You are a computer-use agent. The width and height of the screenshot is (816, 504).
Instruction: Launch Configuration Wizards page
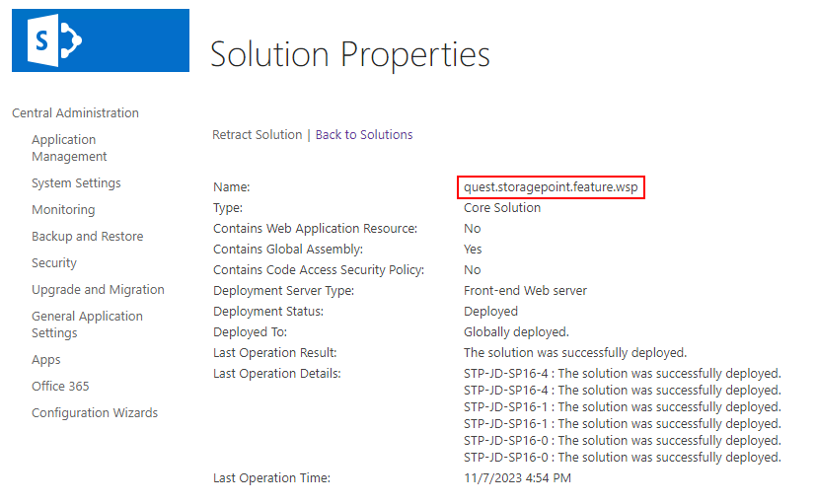click(95, 413)
